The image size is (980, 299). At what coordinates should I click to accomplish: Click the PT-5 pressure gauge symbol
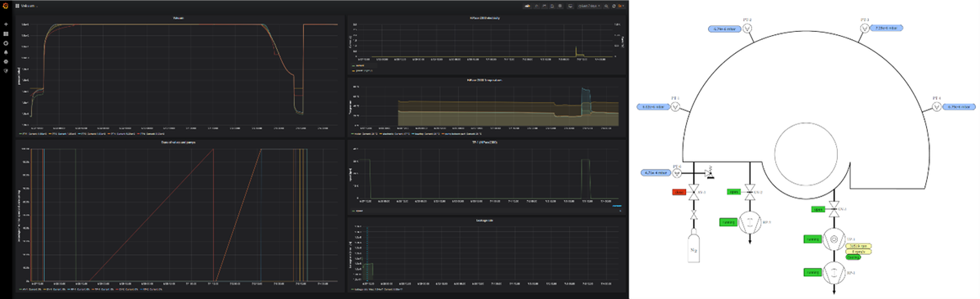[676, 172]
